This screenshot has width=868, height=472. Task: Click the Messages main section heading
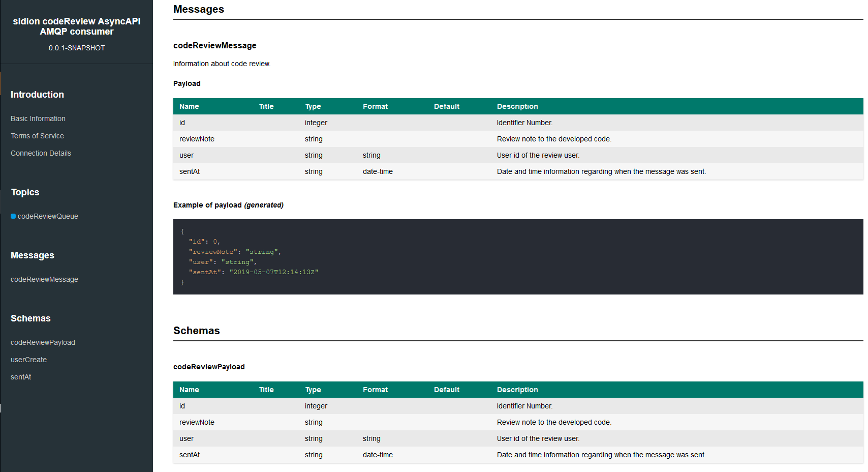(x=199, y=9)
